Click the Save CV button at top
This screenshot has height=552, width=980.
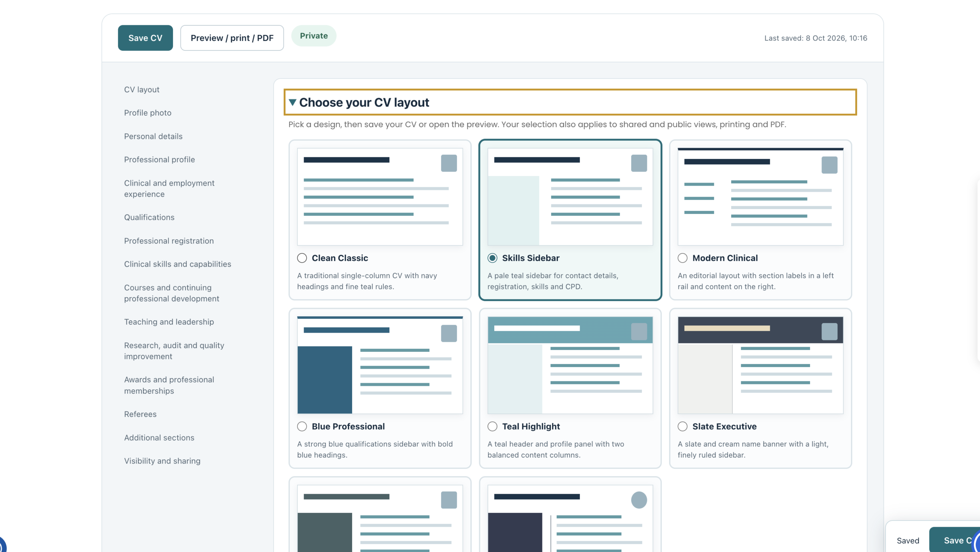click(145, 38)
